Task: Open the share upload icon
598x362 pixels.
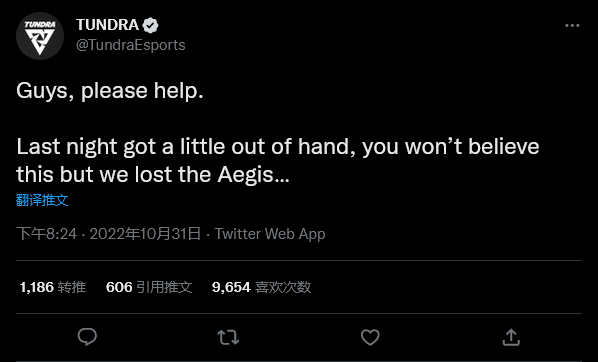Action: pyautogui.click(x=511, y=337)
